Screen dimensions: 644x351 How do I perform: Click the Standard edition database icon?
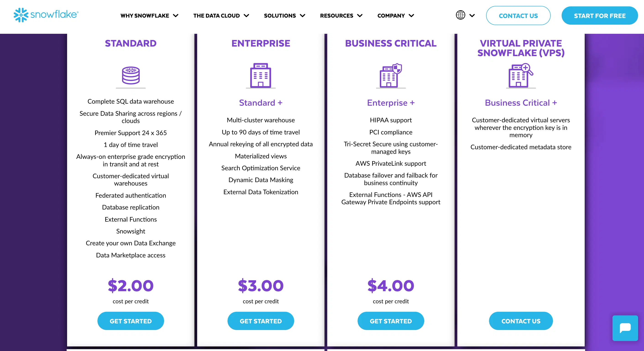pos(131,75)
